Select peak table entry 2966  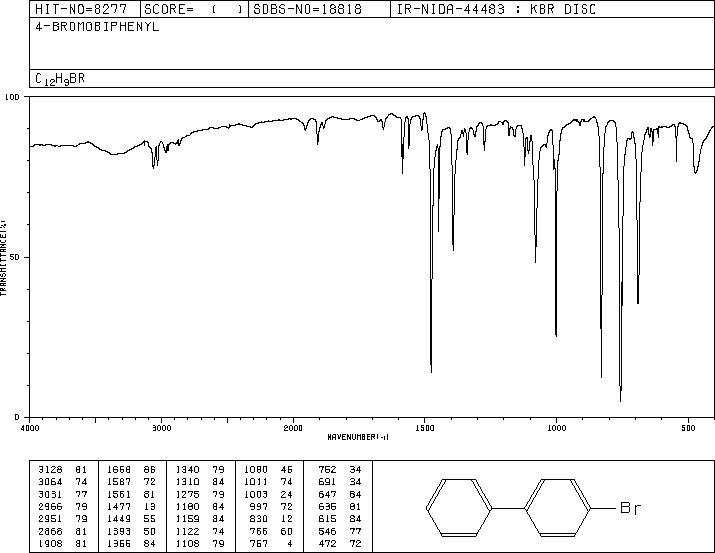click(50, 506)
